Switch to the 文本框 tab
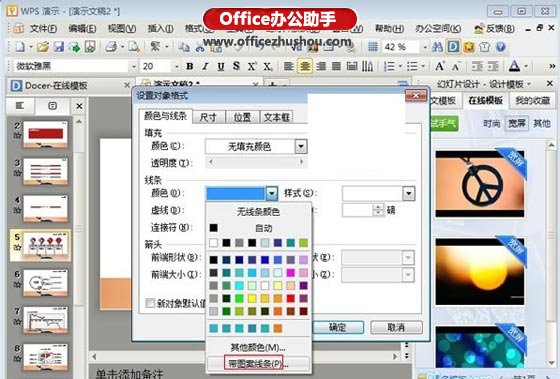 pos(277,117)
